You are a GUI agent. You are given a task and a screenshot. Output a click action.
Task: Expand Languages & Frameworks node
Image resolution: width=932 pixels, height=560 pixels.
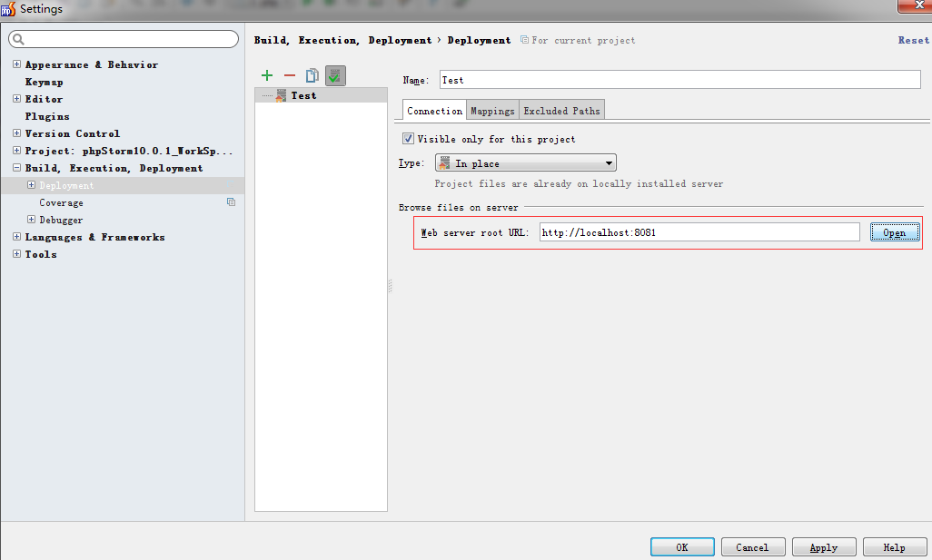pos(16,236)
